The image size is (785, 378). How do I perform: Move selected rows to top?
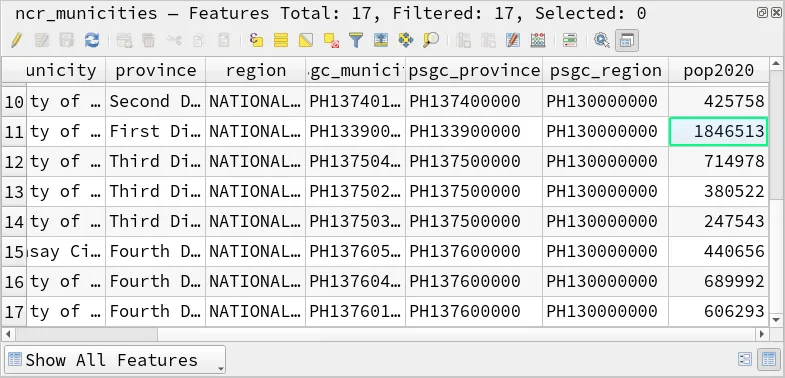(x=381, y=41)
